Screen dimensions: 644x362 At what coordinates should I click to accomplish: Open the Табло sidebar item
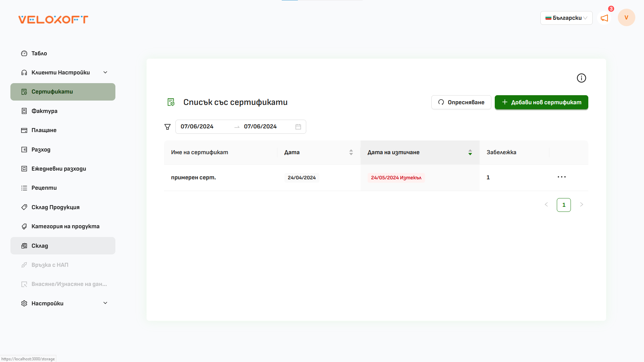[x=39, y=54]
